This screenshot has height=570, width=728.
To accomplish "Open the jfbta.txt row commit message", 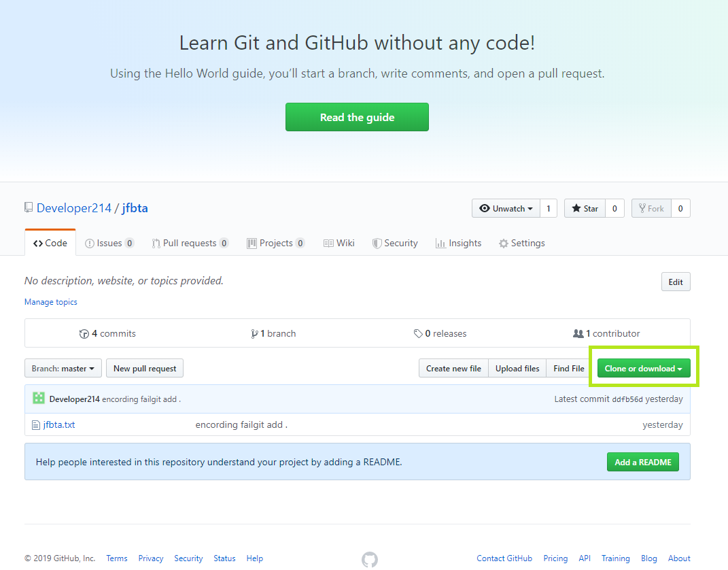I will (x=241, y=424).
